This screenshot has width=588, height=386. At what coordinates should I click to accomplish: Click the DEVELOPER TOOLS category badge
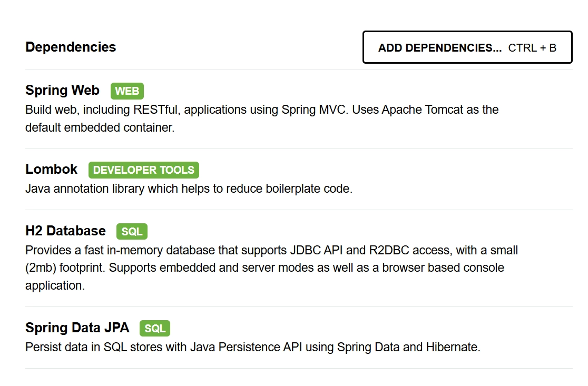pyautogui.click(x=144, y=170)
